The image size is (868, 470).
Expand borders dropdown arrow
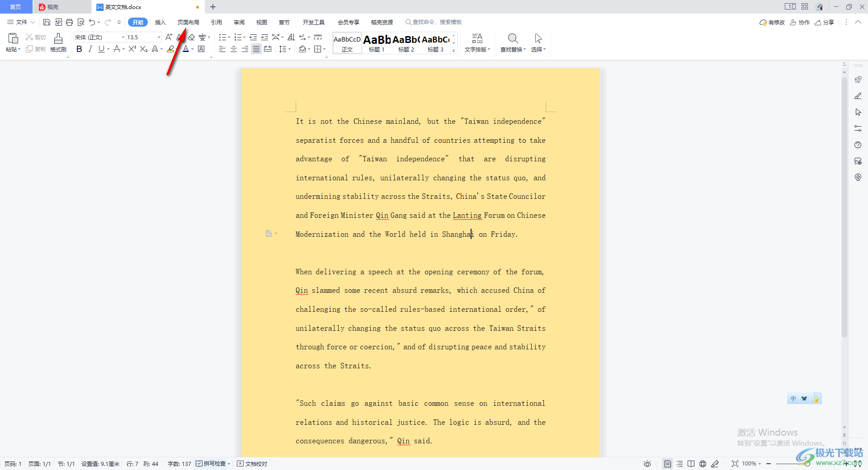[325, 49]
